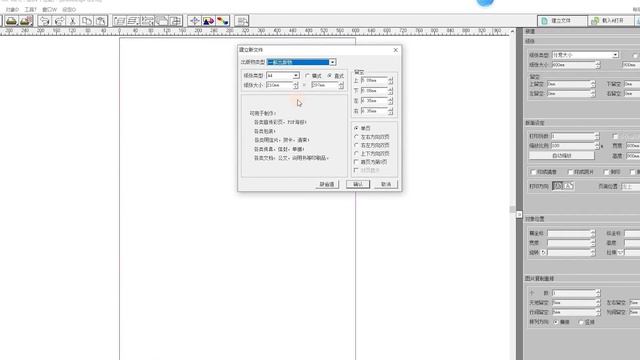Click the 取消 cancel button
The height and width of the screenshot is (360, 640).
(x=386, y=184)
